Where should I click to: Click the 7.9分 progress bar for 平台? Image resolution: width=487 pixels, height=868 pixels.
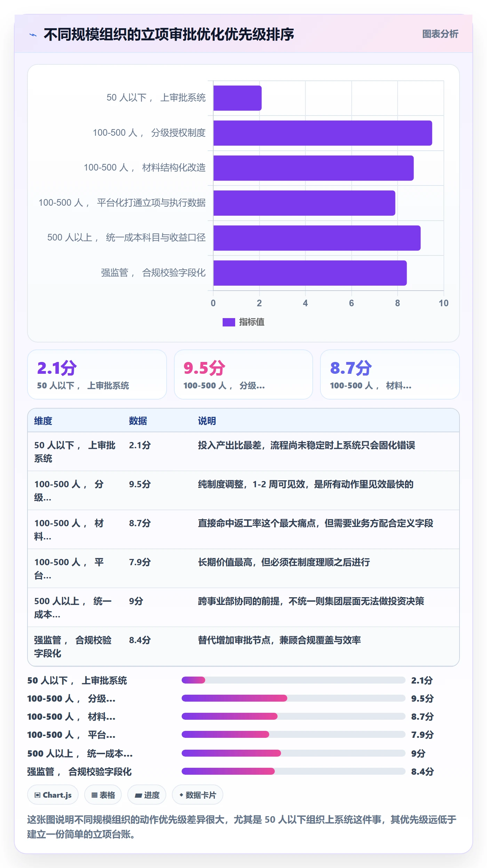[x=293, y=734]
